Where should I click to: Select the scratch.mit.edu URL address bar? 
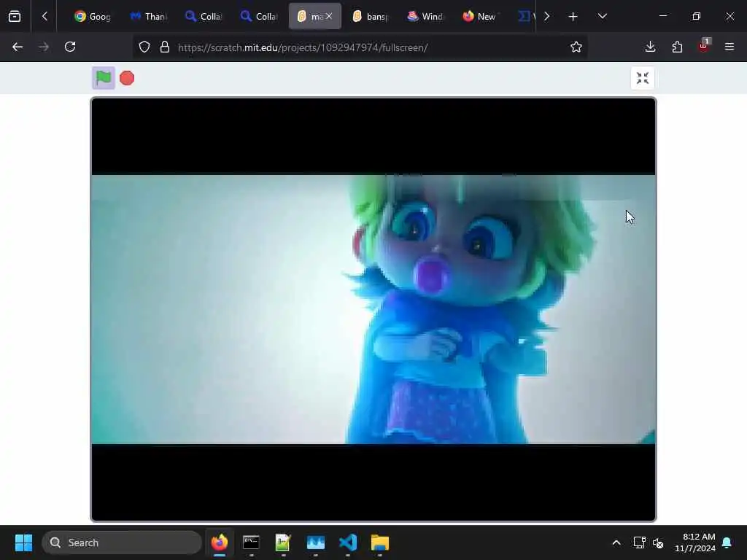pos(303,47)
